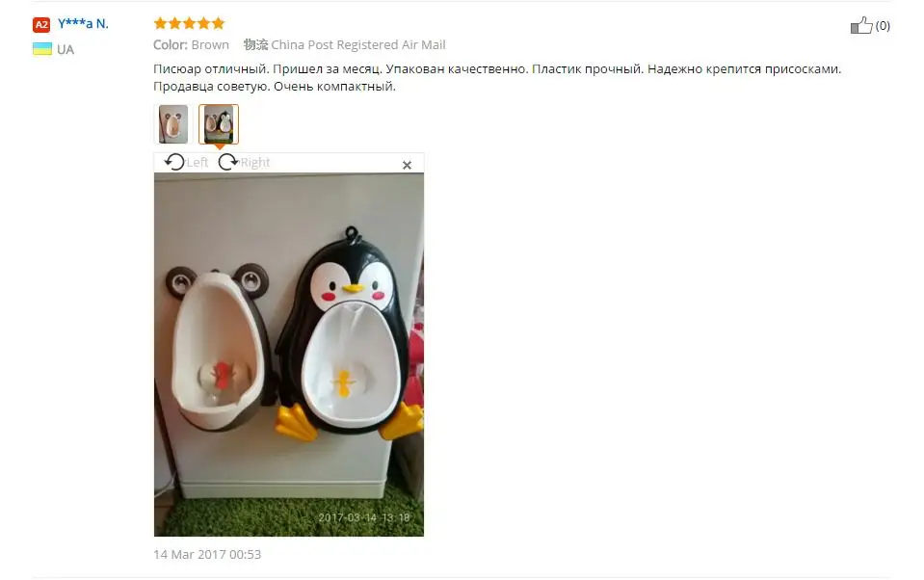Click the 'Right' rotate label
Viewport: 924px width, 580px height.
tap(255, 162)
